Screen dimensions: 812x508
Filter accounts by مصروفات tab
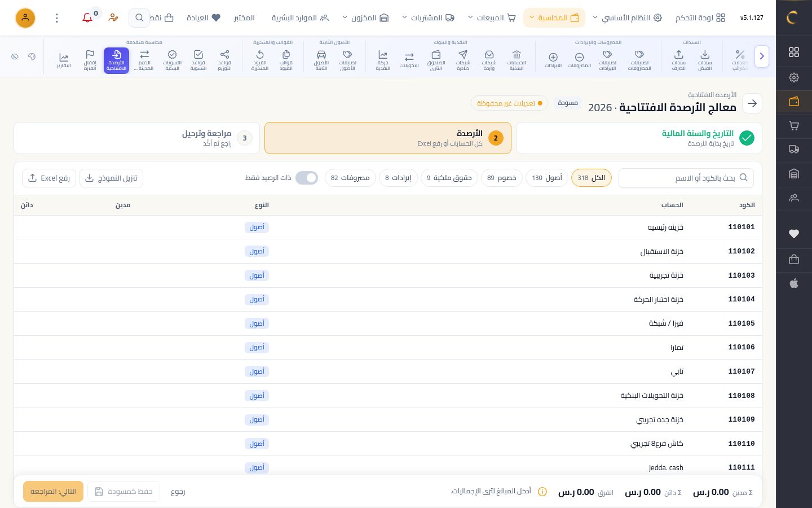coord(350,178)
